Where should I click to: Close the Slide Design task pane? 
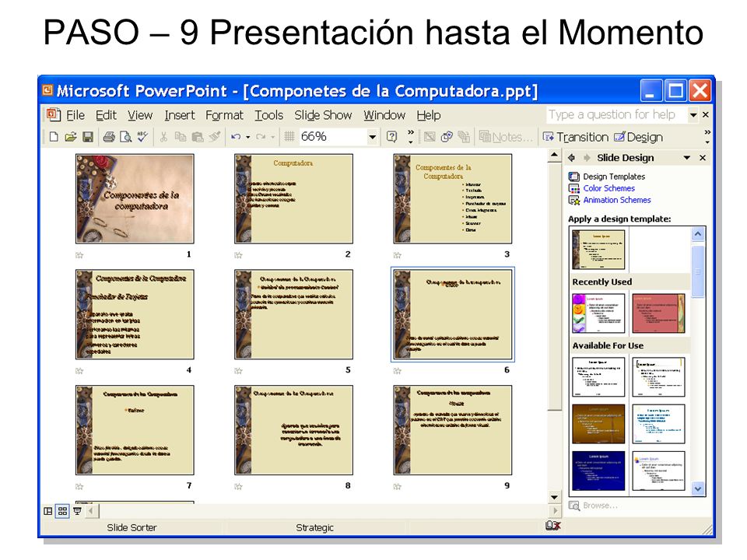702,158
